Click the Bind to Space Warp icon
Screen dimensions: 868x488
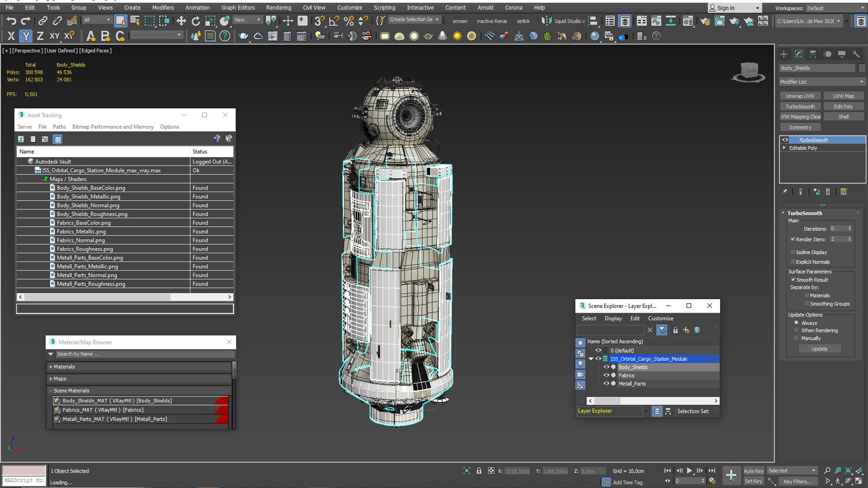[x=72, y=21]
